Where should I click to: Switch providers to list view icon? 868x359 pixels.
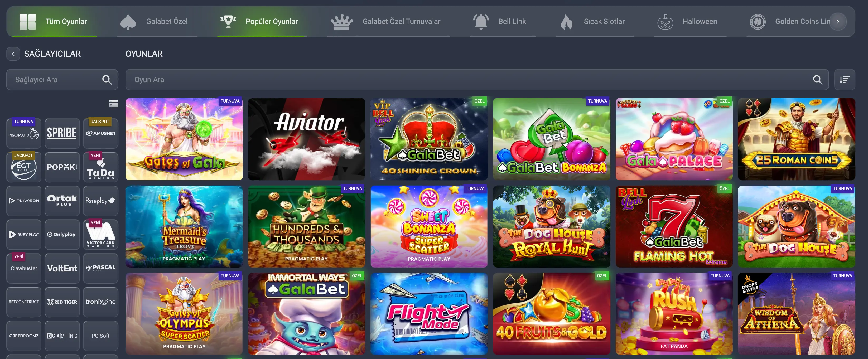point(113,103)
